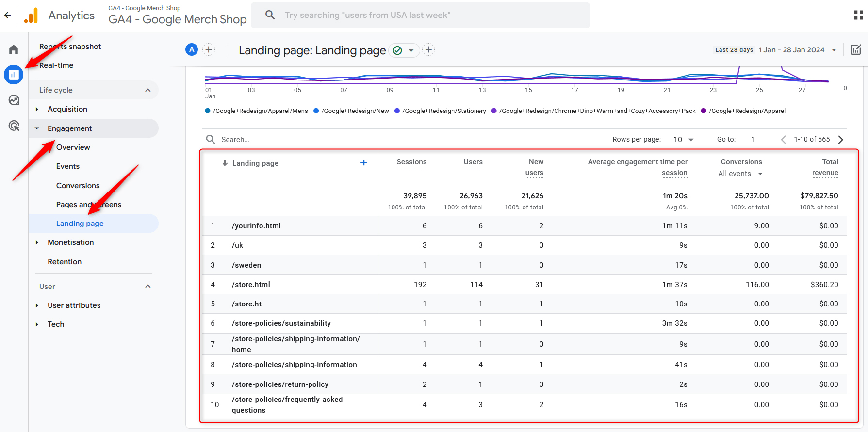Click the /store-policies/sustainability row
868x432 pixels.
[x=524, y=323]
